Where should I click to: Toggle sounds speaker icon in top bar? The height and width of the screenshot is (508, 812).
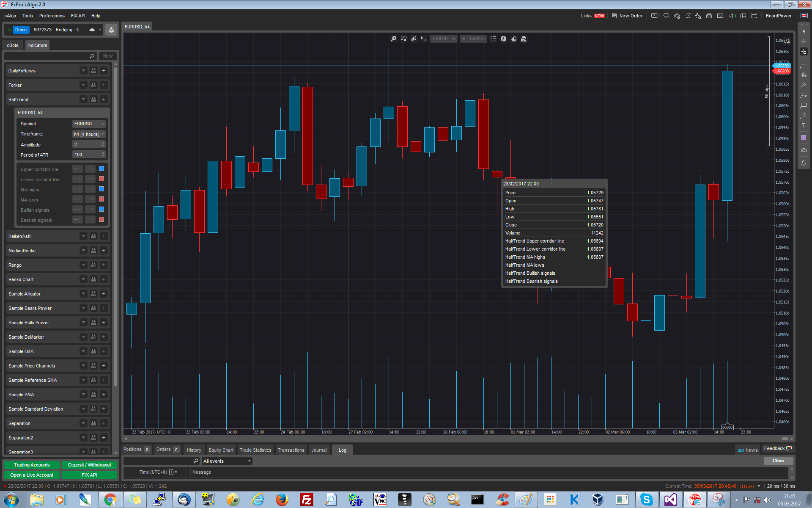pyautogui.click(x=732, y=16)
